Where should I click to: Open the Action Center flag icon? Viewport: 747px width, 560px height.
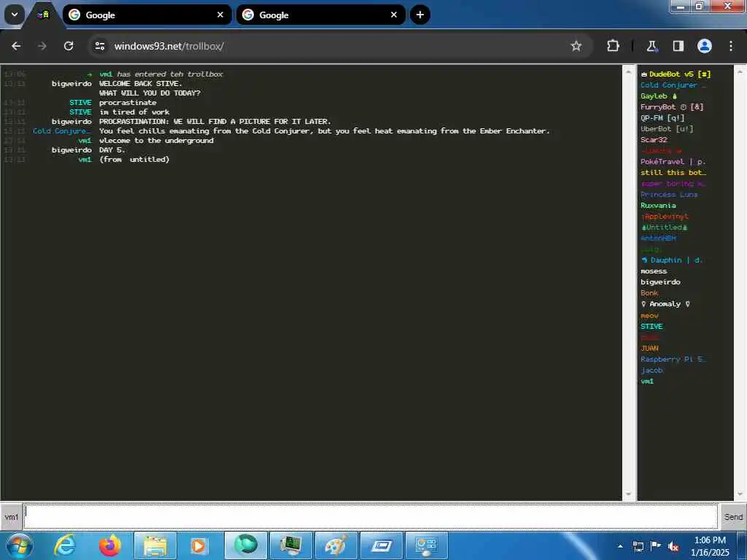tap(656, 546)
